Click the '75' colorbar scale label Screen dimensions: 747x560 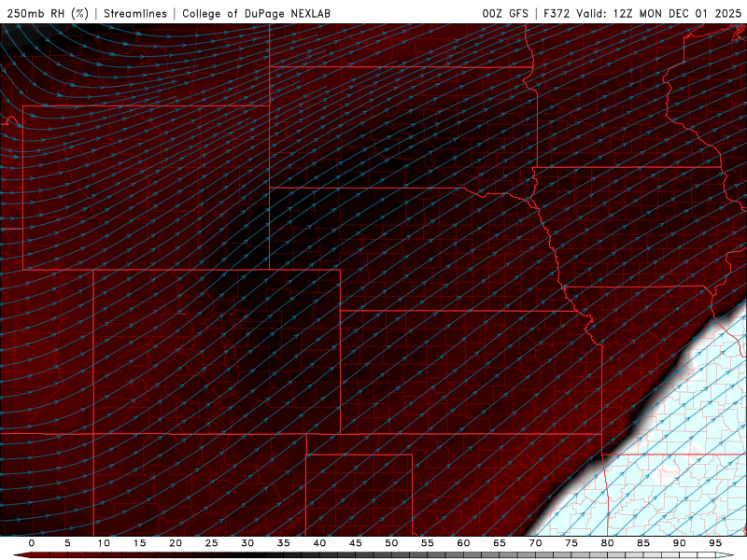(x=571, y=543)
